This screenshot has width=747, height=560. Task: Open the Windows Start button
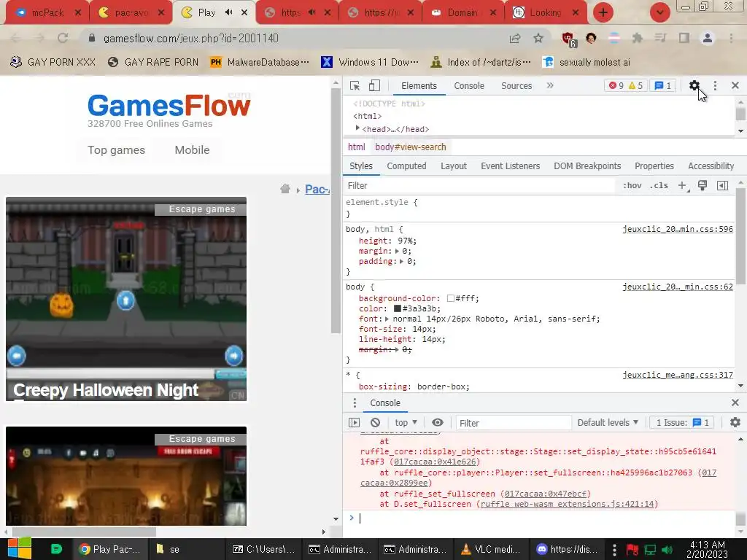click(x=20, y=548)
